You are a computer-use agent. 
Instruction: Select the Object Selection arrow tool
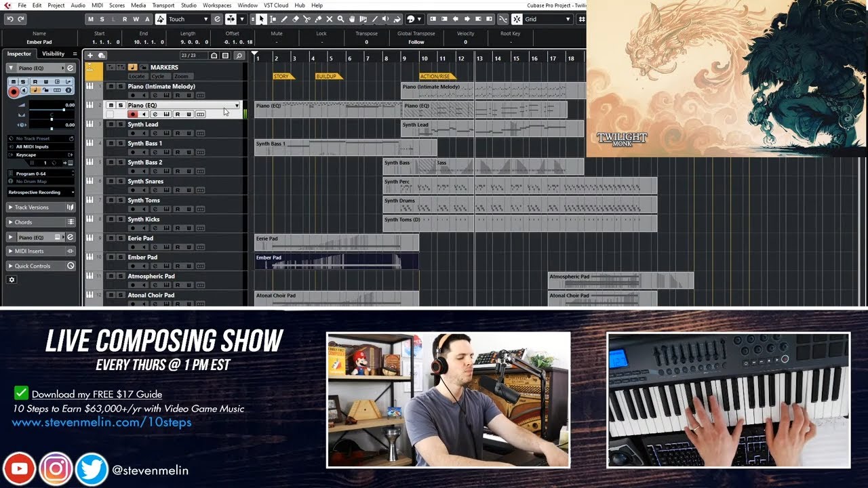tap(261, 19)
